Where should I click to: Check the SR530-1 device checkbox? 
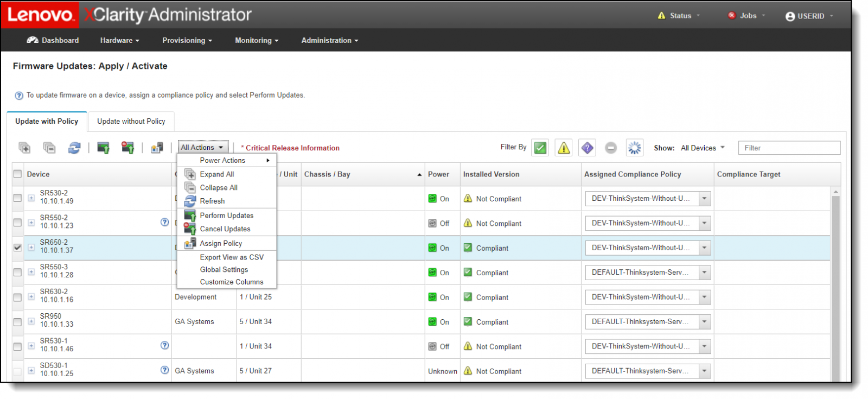(x=17, y=346)
